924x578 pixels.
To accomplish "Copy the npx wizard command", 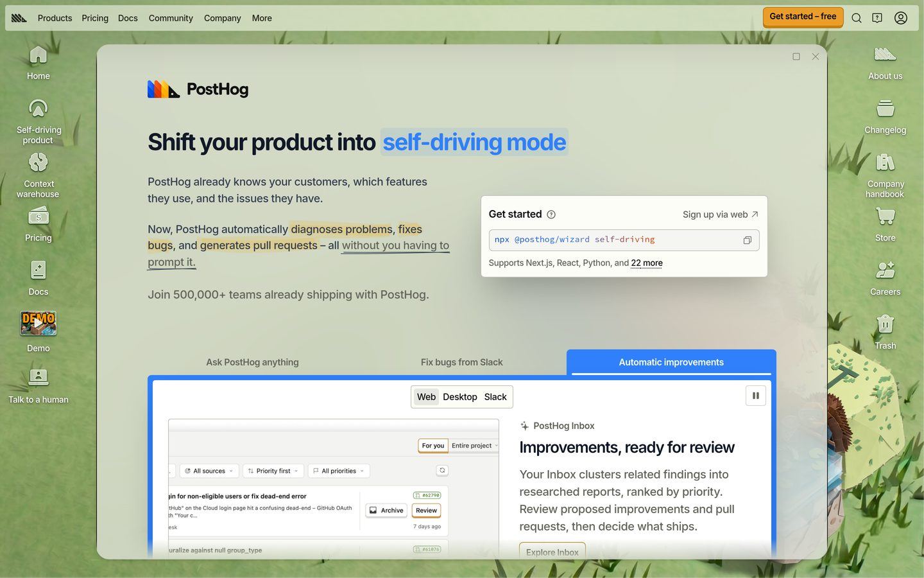I will coord(748,240).
